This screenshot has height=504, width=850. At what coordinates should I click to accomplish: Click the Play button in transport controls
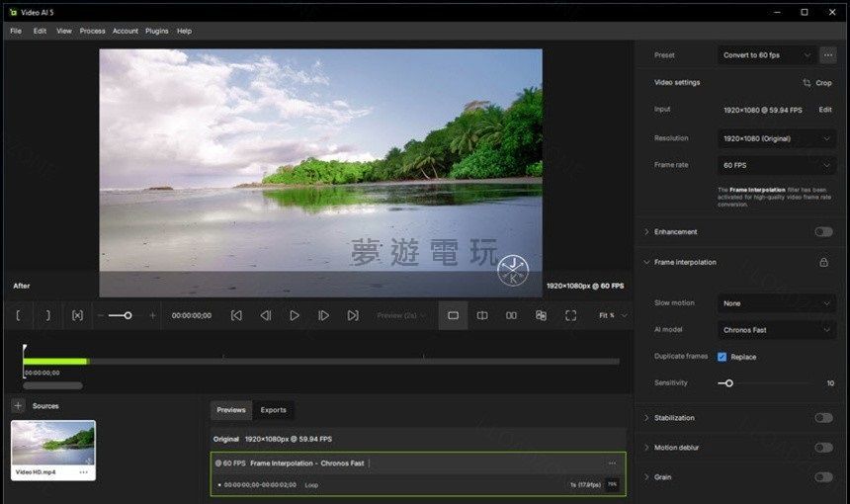point(295,315)
